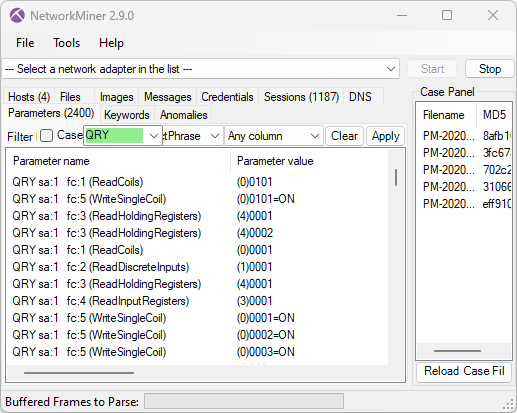The width and height of the screenshot is (517, 413).
Task: Click the NetworkMiner application logo icon
Action: (17, 15)
